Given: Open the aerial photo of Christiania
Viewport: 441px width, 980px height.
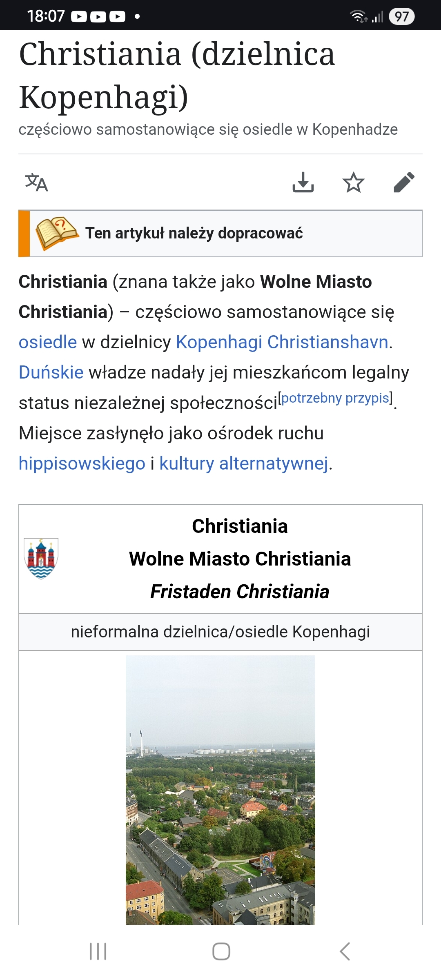Looking at the screenshot, I should pyautogui.click(x=220, y=789).
